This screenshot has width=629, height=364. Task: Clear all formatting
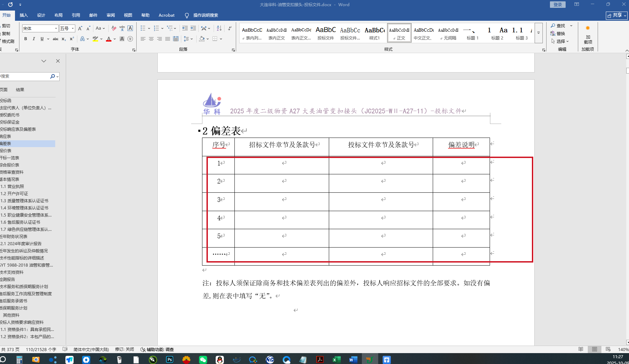coord(114,28)
